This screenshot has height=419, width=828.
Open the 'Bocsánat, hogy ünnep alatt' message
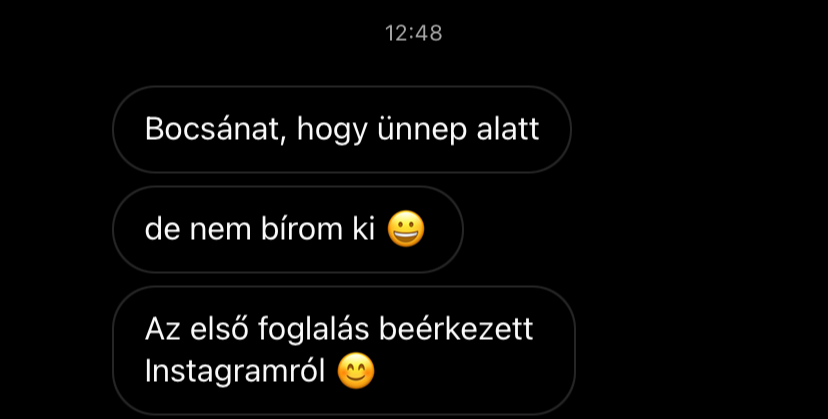pos(342,129)
